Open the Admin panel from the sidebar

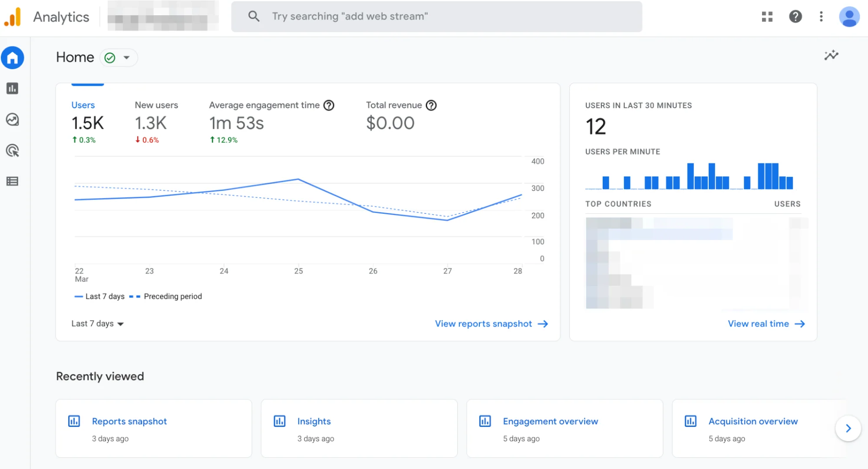13,181
